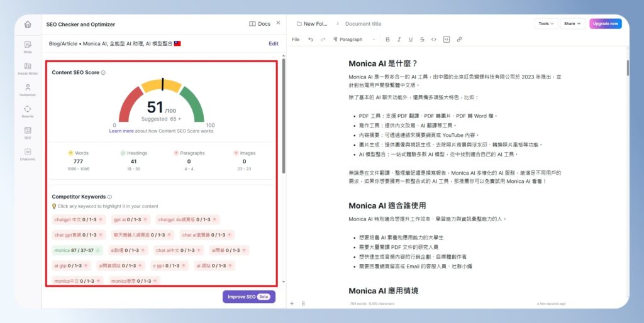Click the Content SEO Score info icon
Viewport: 644px width, 323px height.
[103, 73]
